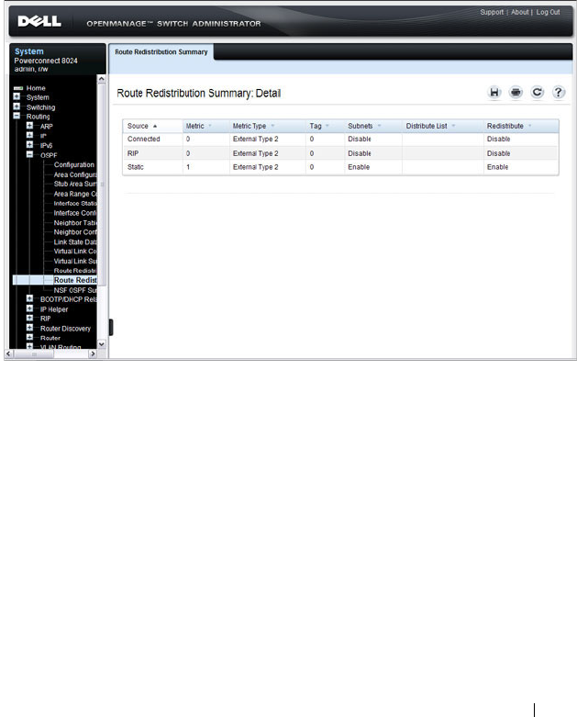
Task: Click tree scrollbar up arrow
Action: point(102,79)
